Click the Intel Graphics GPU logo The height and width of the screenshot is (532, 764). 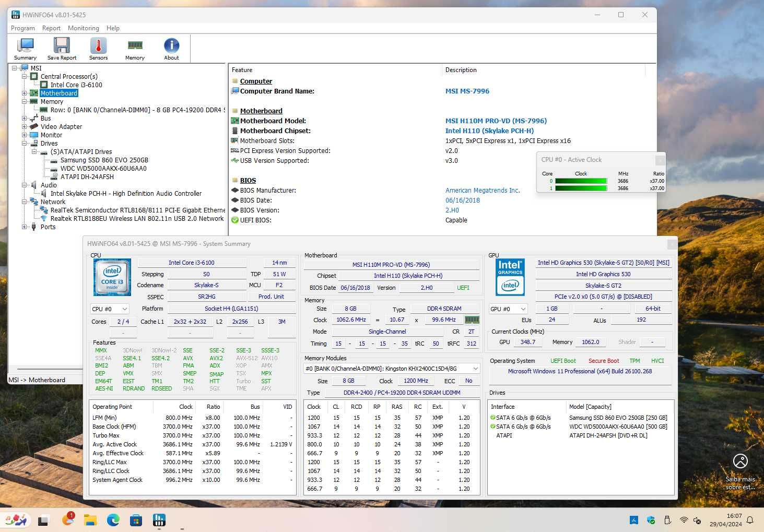(x=510, y=277)
